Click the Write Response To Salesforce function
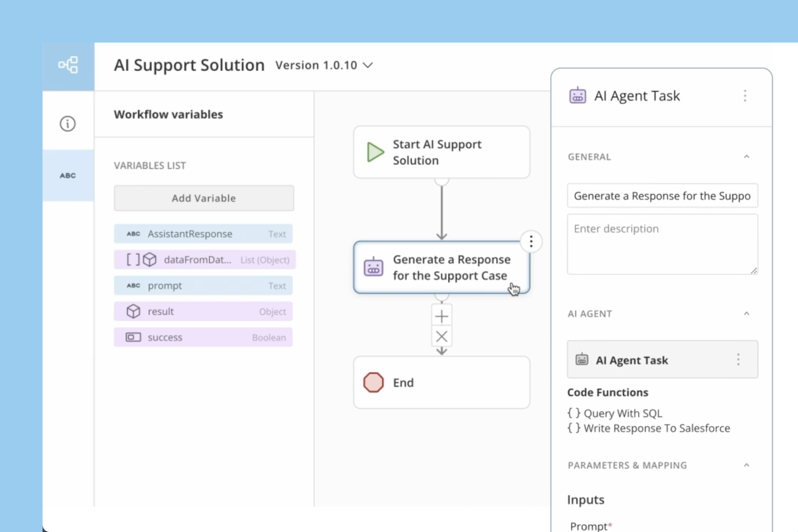This screenshot has width=798, height=532. (x=649, y=428)
